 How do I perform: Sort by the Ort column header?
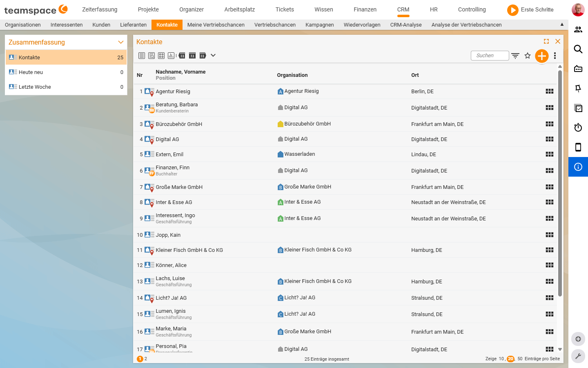click(x=415, y=75)
